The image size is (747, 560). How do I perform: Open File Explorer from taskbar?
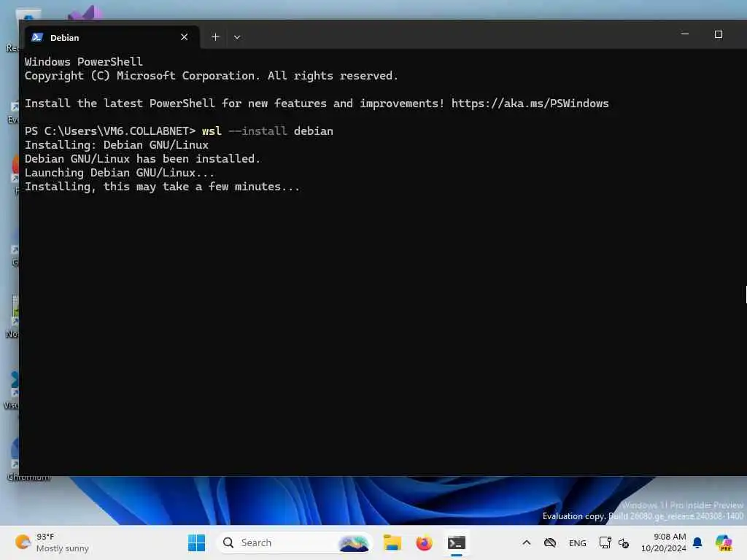pyautogui.click(x=392, y=542)
